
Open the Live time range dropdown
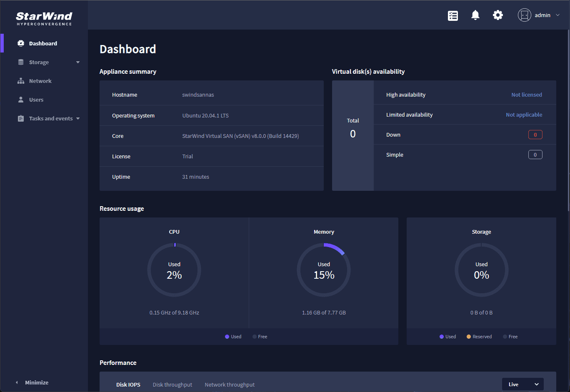[522, 384]
